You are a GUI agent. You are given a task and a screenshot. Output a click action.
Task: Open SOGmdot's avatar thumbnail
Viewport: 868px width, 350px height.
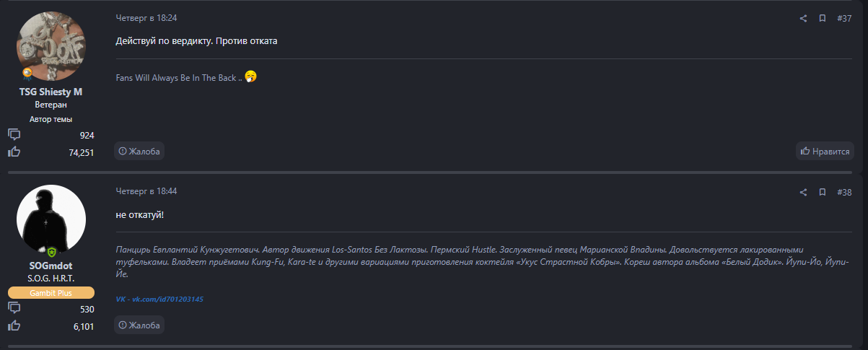(51, 219)
